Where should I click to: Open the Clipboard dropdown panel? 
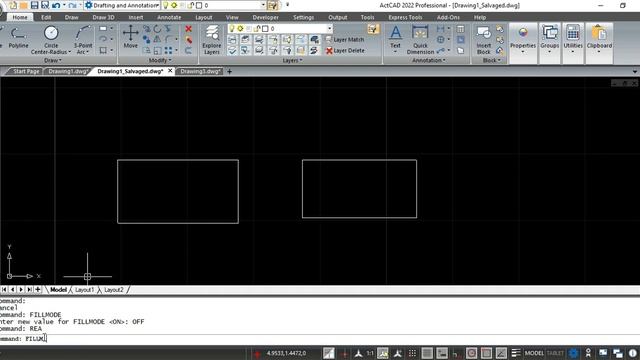(x=599, y=42)
